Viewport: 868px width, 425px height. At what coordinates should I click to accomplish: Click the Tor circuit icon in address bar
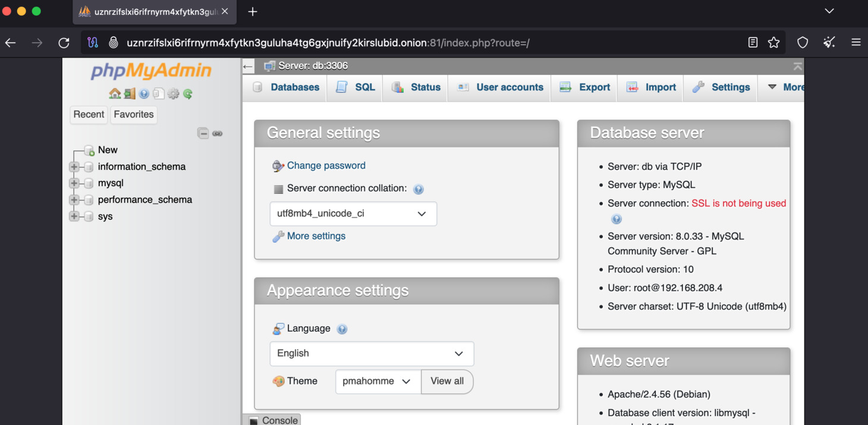click(93, 43)
